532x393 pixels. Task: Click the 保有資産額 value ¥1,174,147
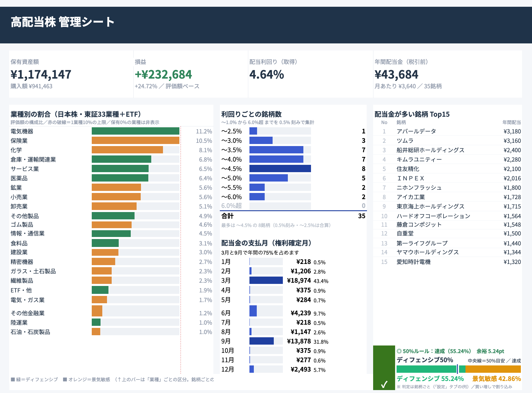pyautogui.click(x=41, y=74)
